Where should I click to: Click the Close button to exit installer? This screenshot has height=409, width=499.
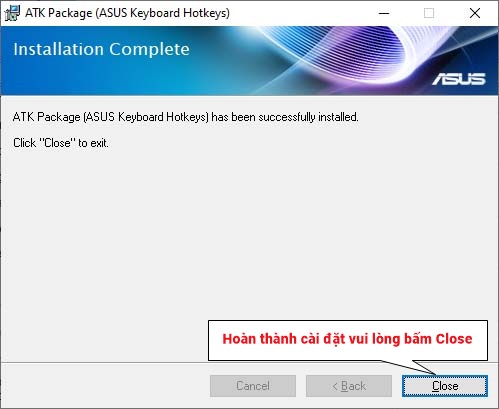pos(445,386)
